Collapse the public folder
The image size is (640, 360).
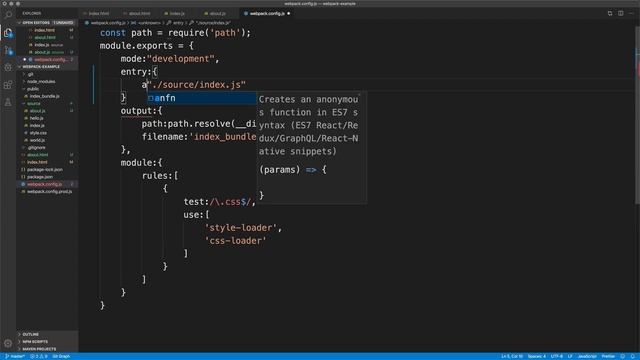[33, 89]
